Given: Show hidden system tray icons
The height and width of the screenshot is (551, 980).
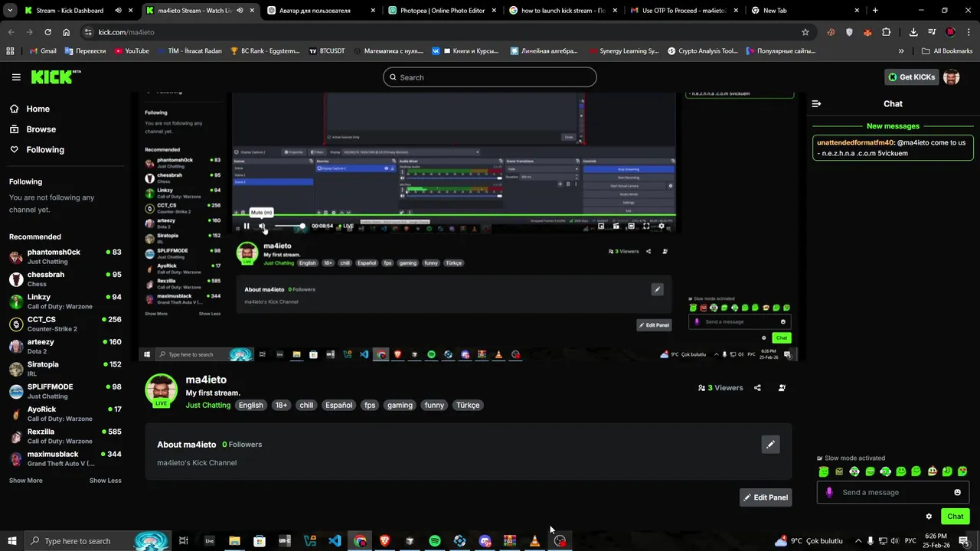Looking at the screenshot, I should tap(857, 541).
